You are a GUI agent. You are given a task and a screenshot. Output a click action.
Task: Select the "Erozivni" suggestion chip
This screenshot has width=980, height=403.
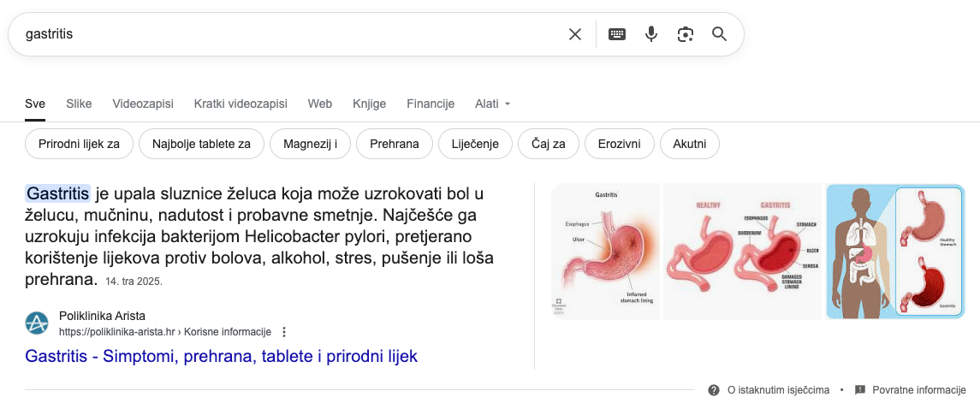(619, 144)
